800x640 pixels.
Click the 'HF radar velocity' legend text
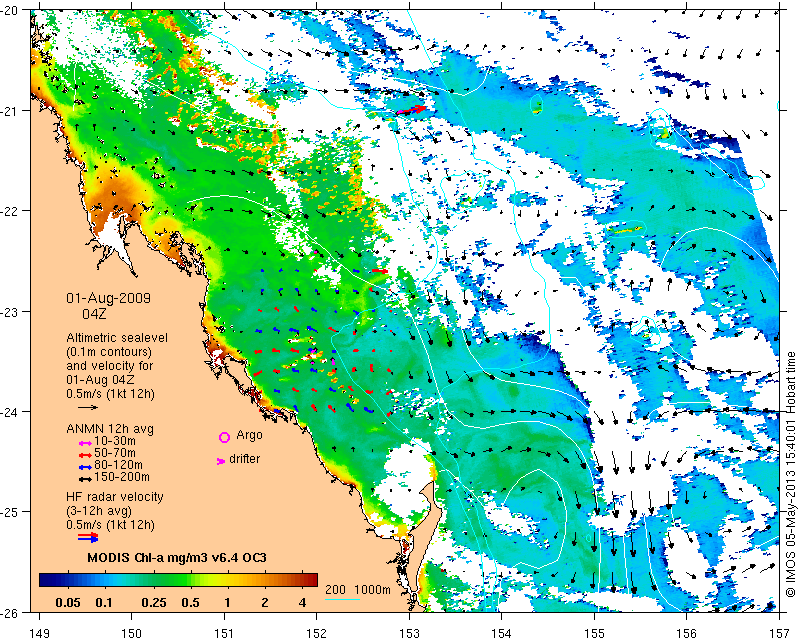115,497
